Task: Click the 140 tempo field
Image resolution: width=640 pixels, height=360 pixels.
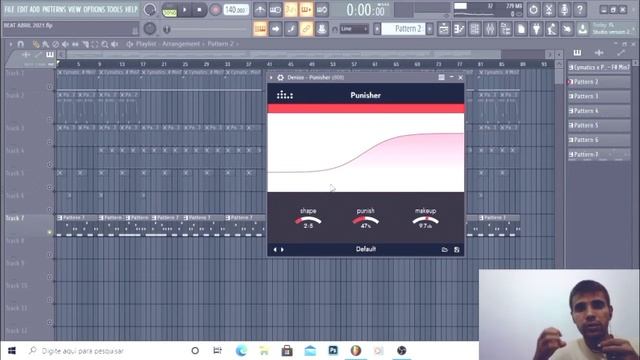Action: pos(236,10)
